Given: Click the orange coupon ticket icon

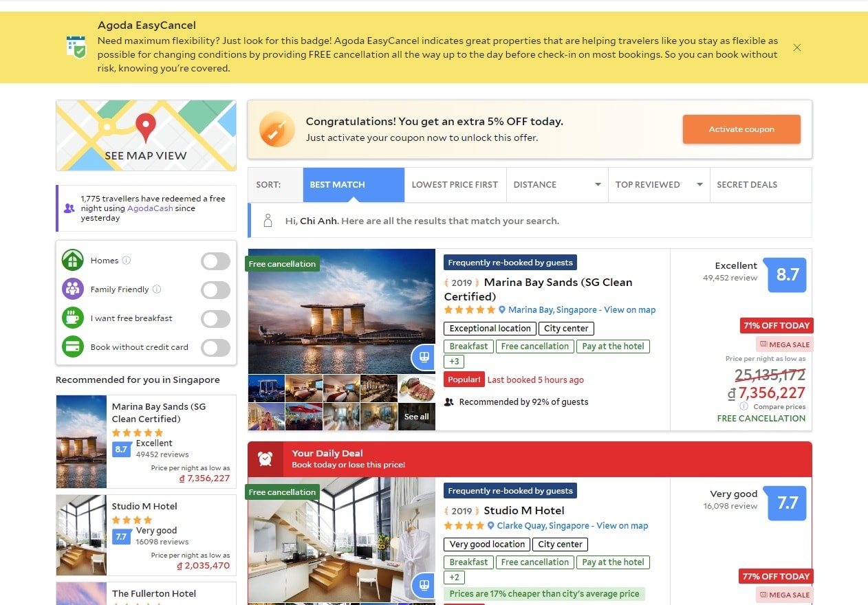Looking at the screenshot, I should click(276, 129).
